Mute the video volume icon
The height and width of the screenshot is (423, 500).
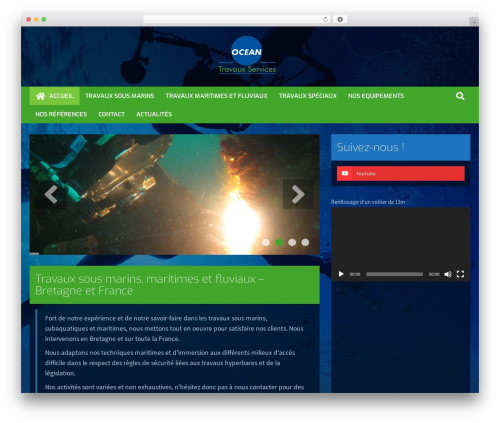448,274
